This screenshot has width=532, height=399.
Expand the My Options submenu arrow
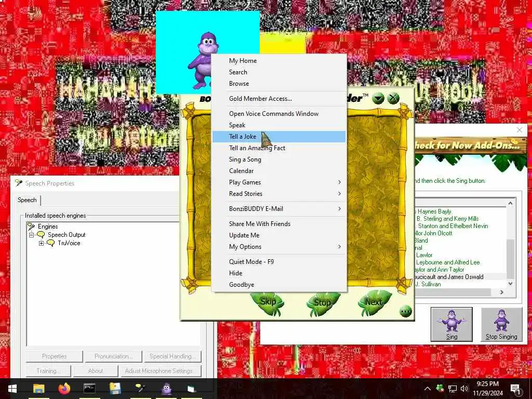pyautogui.click(x=339, y=247)
